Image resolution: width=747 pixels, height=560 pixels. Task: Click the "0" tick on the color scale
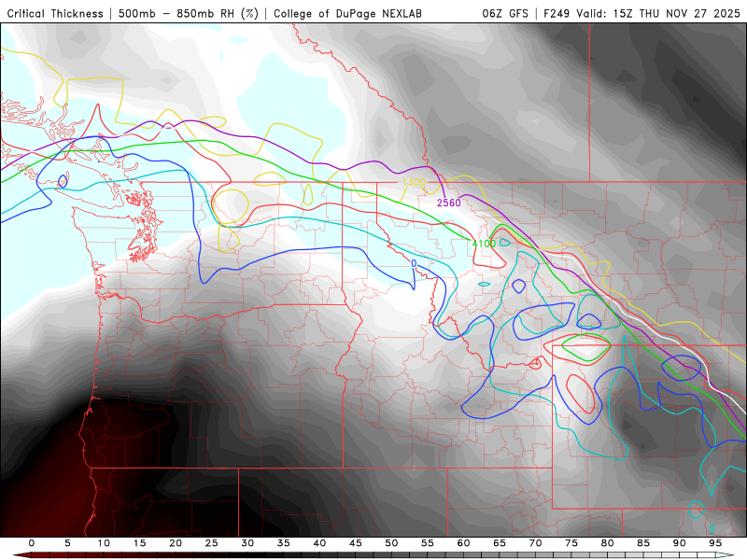(32, 543)
